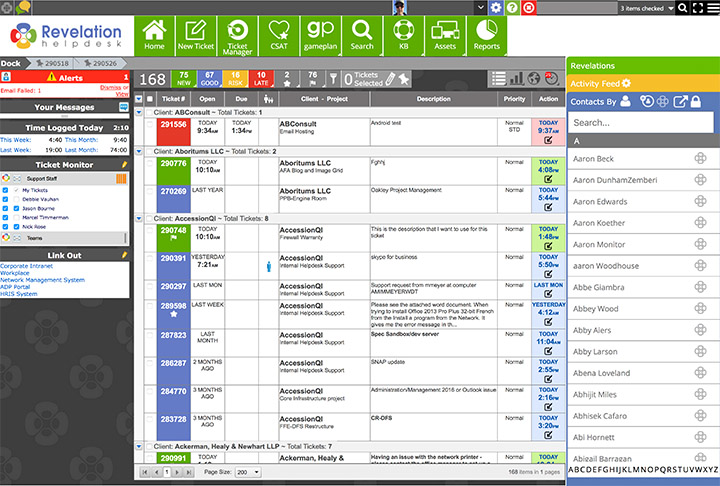720x486 pixels.
Task: Open the CSAT heart tile
Action: coord(279,36)
